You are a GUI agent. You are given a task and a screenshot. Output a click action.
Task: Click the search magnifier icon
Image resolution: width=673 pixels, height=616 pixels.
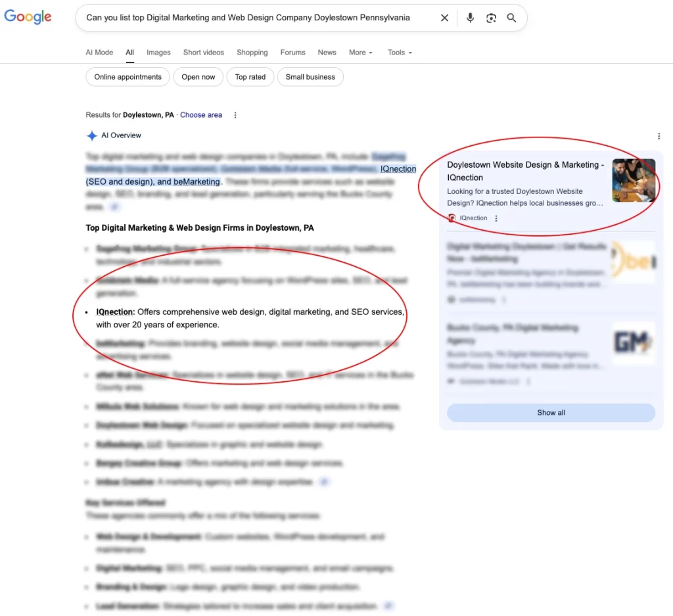(x=512, y=18)
